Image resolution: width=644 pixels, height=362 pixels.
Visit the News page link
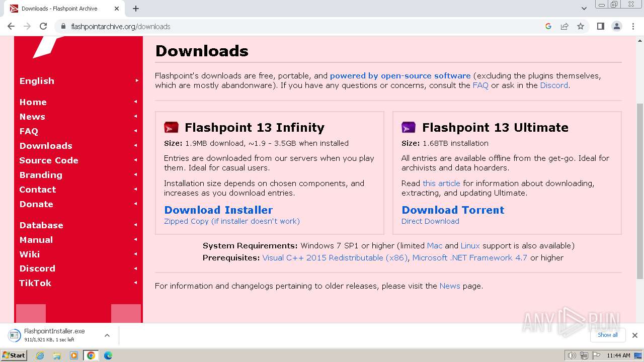(x=450, y=286)
